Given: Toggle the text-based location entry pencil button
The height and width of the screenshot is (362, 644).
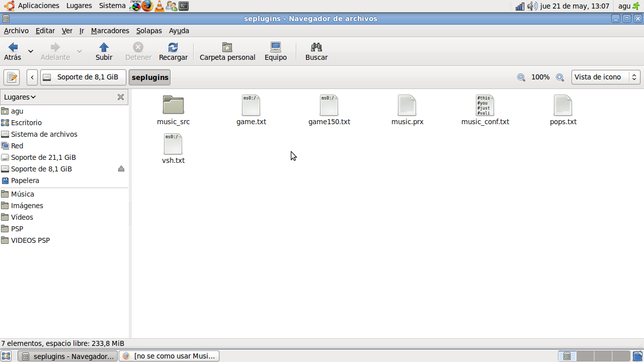Looking at the screenshot, I should click(12, 77).
